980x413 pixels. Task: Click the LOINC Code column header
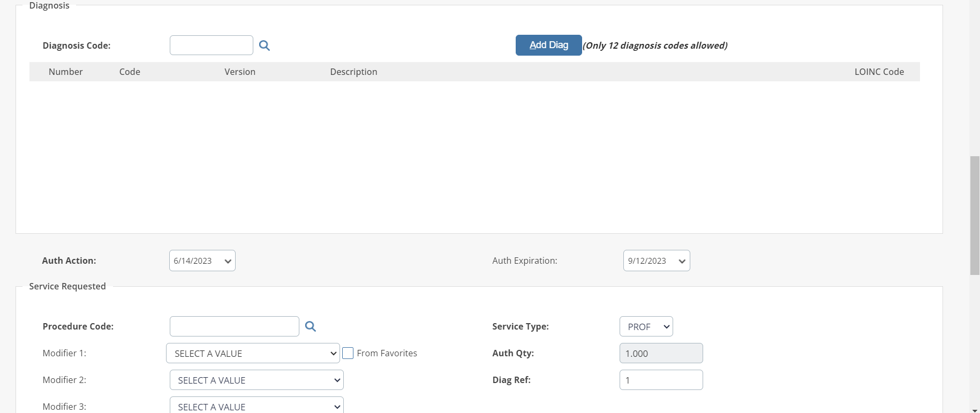pyautogui.click(x=879, y=72)
